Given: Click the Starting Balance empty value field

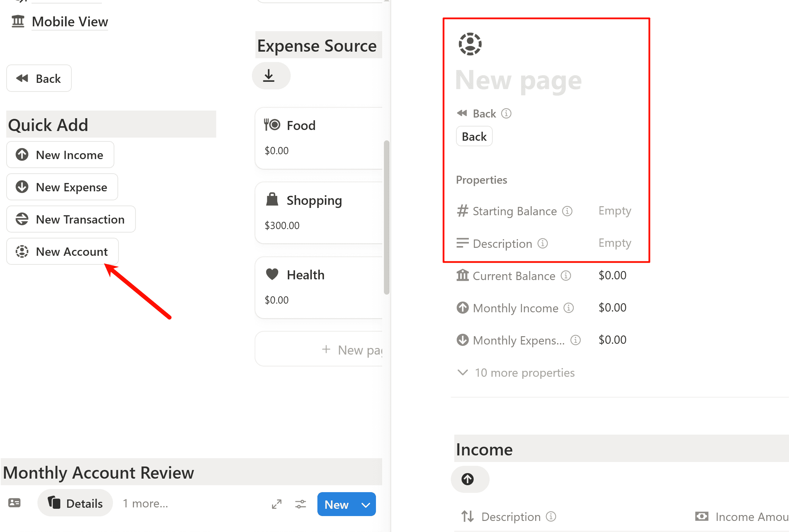Looking at the screenshot, I should (615, 211).
